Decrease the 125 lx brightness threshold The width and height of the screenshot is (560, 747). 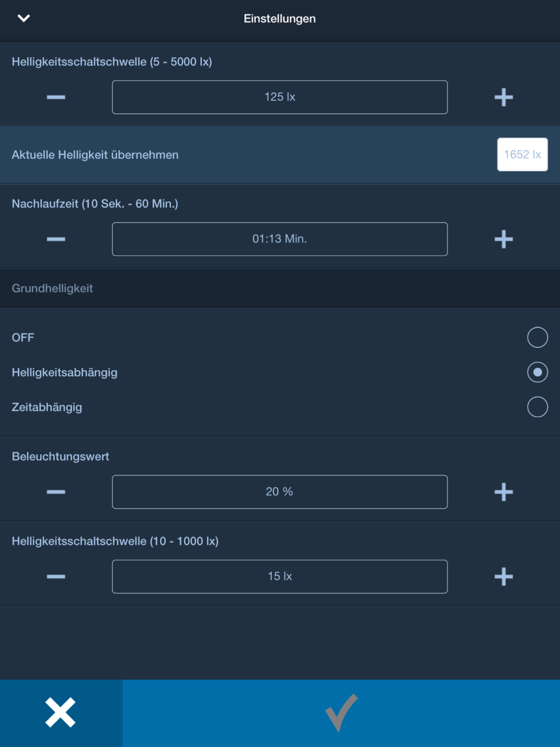56,97
